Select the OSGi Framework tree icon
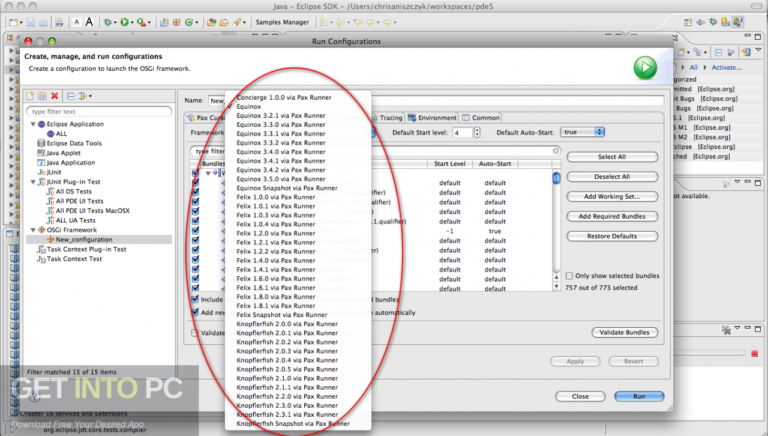This screenshot has width=768, height=436. point(41,231)
